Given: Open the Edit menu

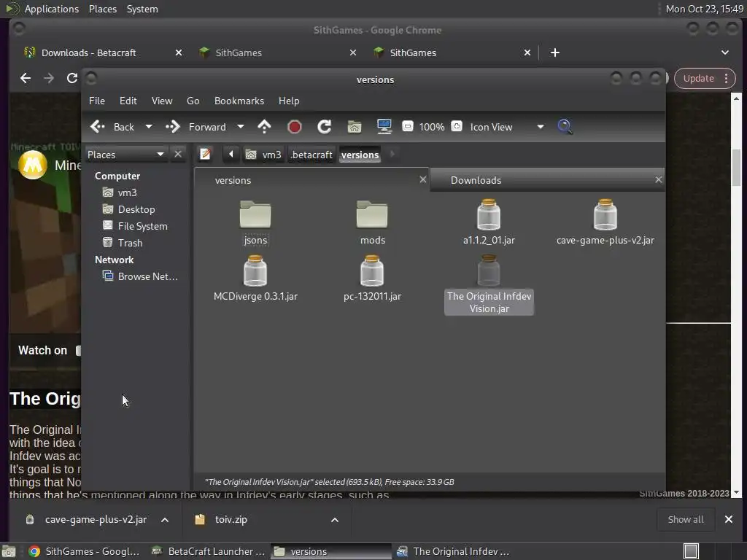Looking at the screenshot, I should 128,101.
